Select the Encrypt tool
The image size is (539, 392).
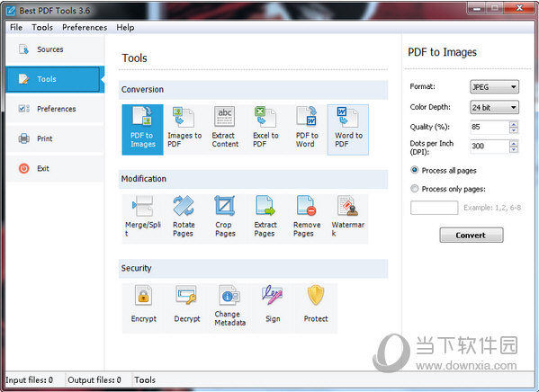143,307
